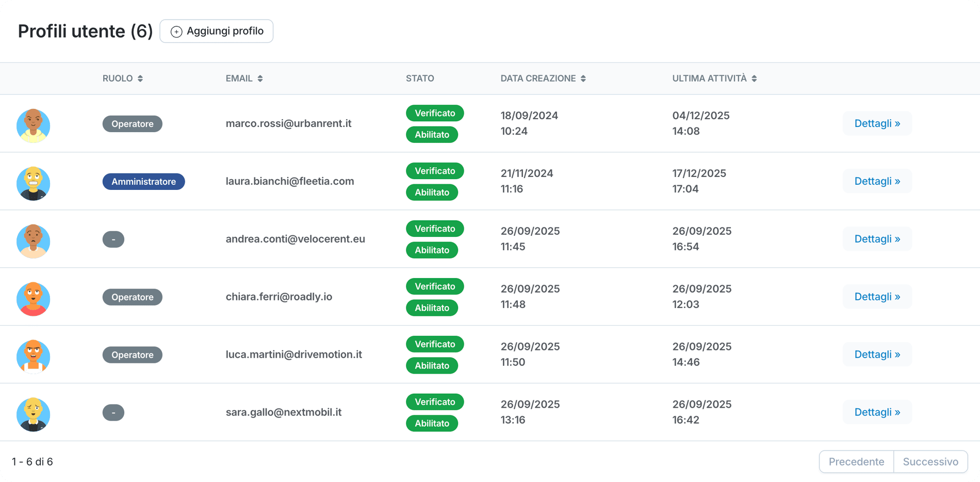This screenshot has width=980, height=482.
Task: Click luca.martini avatar icon
Action: [34, 357]
